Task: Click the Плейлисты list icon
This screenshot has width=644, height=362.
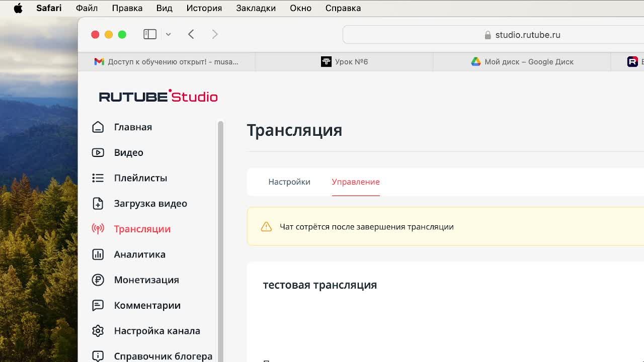Action: point(98,178)
